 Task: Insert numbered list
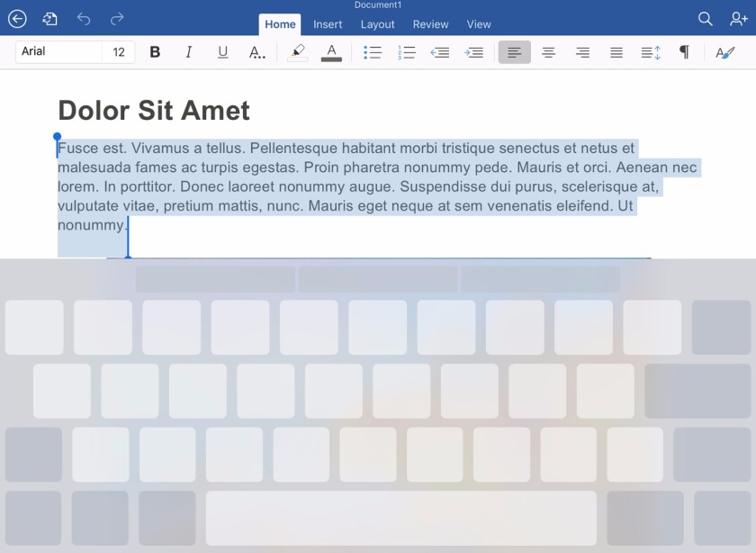click(407, 52)
